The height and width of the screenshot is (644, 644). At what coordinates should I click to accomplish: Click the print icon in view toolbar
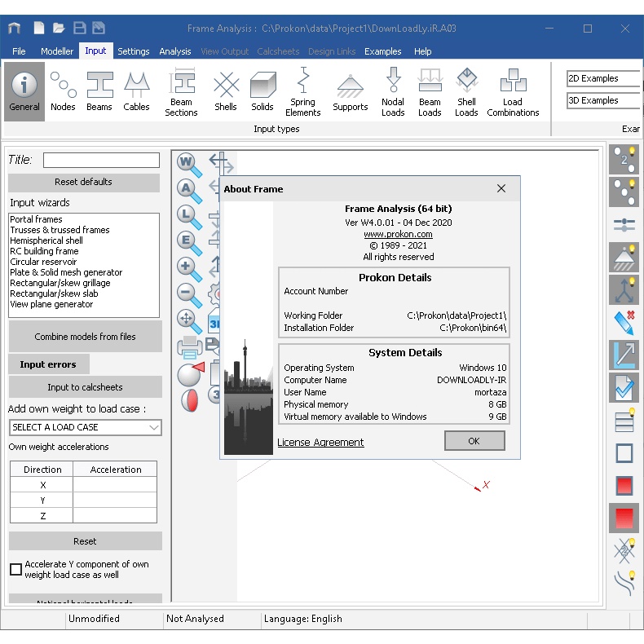tap(189, 348)
